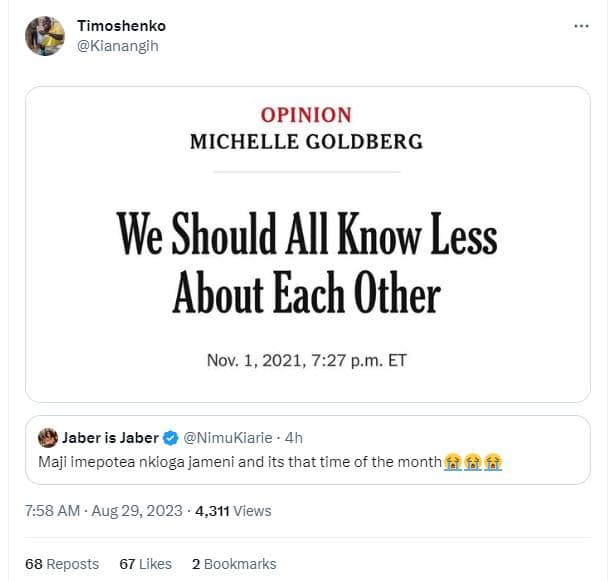Open the Jaber is Jaber profile name
This screenshot has height=581, width=611.
pos(111,437)
